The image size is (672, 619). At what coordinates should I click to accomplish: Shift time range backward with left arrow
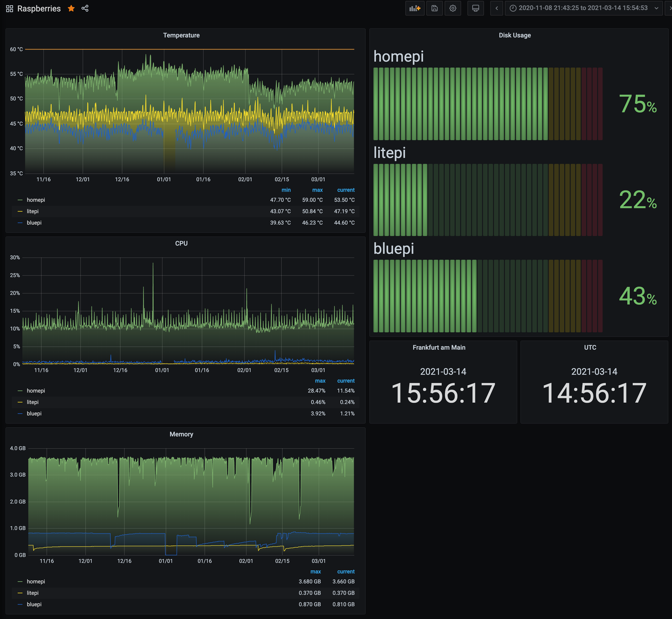(x=497, y=8)
